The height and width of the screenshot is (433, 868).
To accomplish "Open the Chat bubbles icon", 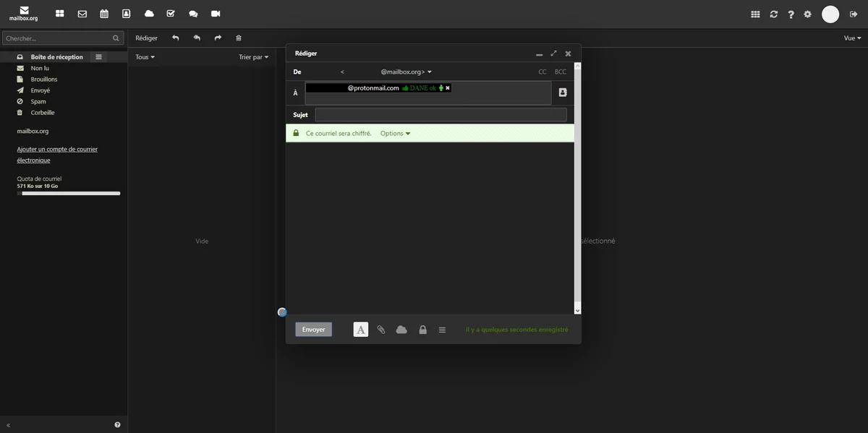I will pos(193,14).
